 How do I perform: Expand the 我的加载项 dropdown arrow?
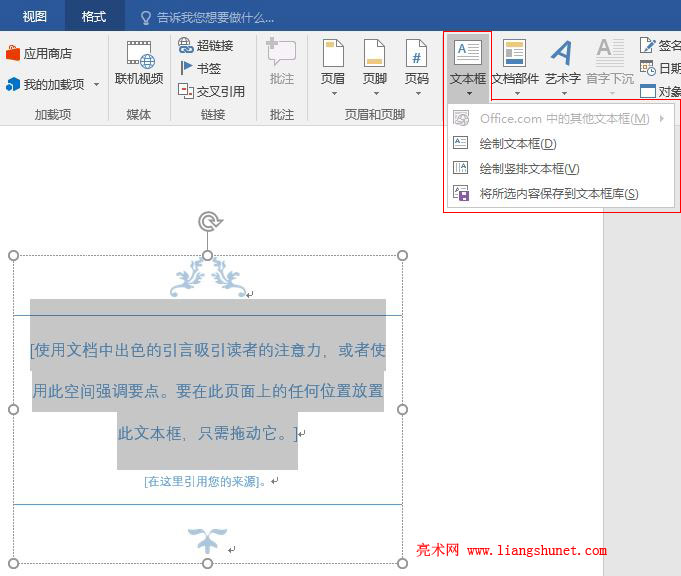tap(96, 84)
